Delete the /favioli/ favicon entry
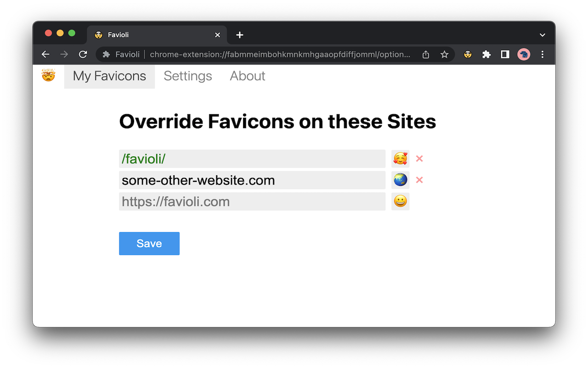The image size is (588, 368). 419,159
